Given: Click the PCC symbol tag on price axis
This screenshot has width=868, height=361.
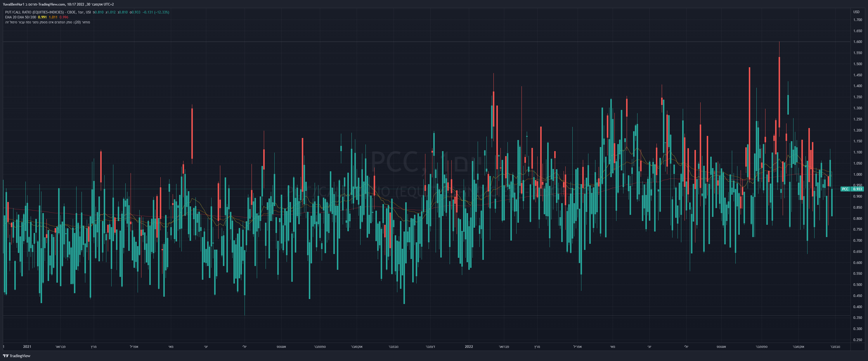Looking at the screenshot, I should pyautogui.click(x=845, y=189).
